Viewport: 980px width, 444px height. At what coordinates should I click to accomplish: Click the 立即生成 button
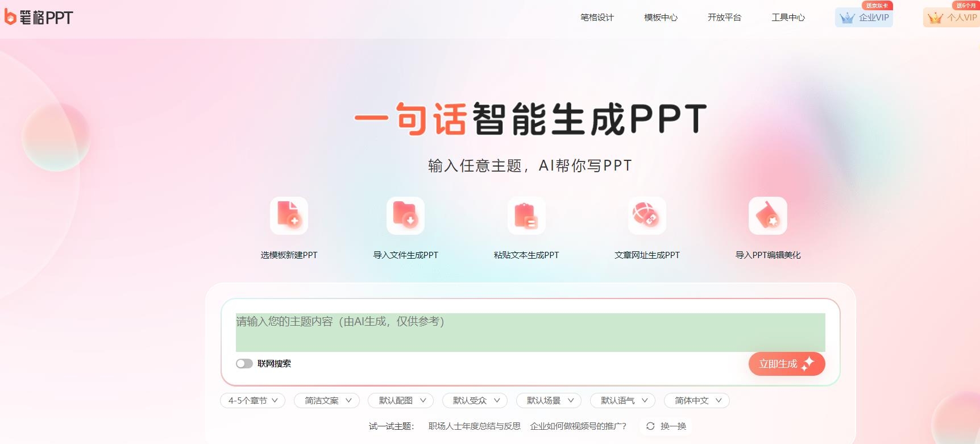tap(787, 364)
